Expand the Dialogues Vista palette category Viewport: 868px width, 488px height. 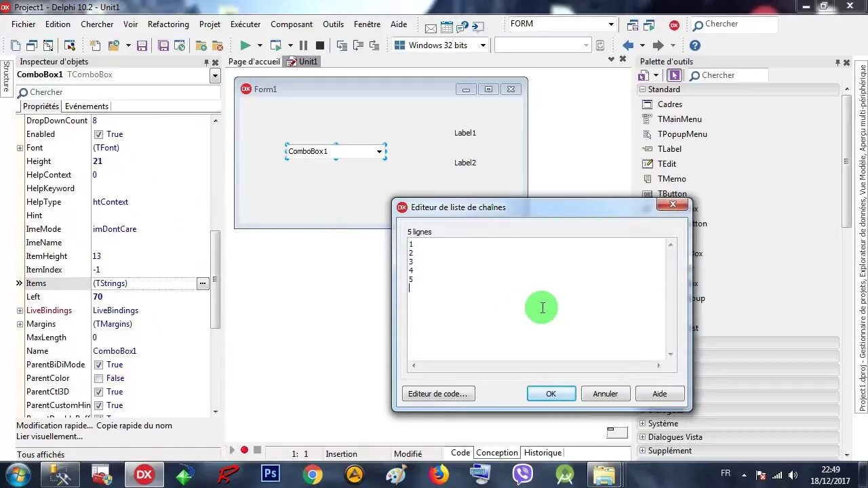643,437
